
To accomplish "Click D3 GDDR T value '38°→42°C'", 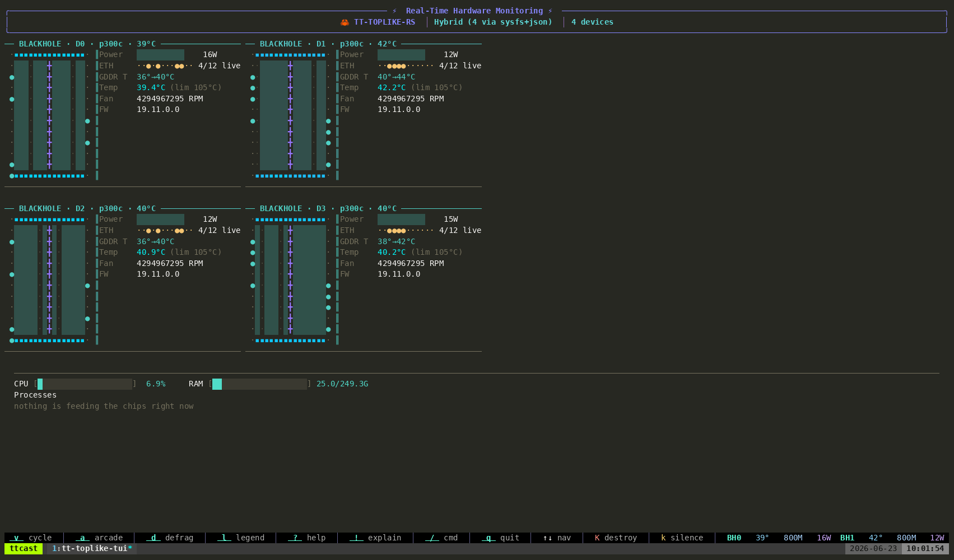I will [397, 242].
